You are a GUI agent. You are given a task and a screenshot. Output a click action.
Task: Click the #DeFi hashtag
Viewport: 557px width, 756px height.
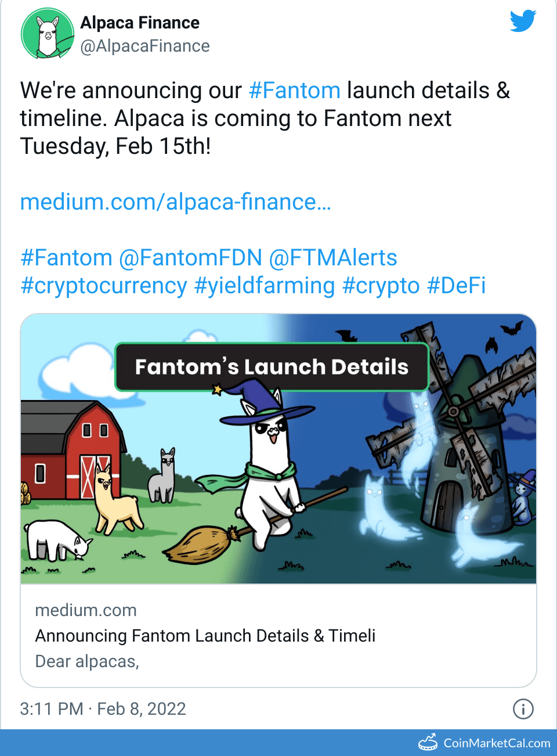[456, 286]
